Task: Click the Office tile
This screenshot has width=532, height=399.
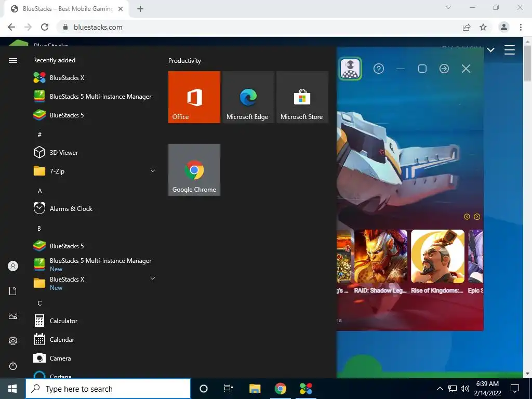Action: click(194, 97)
